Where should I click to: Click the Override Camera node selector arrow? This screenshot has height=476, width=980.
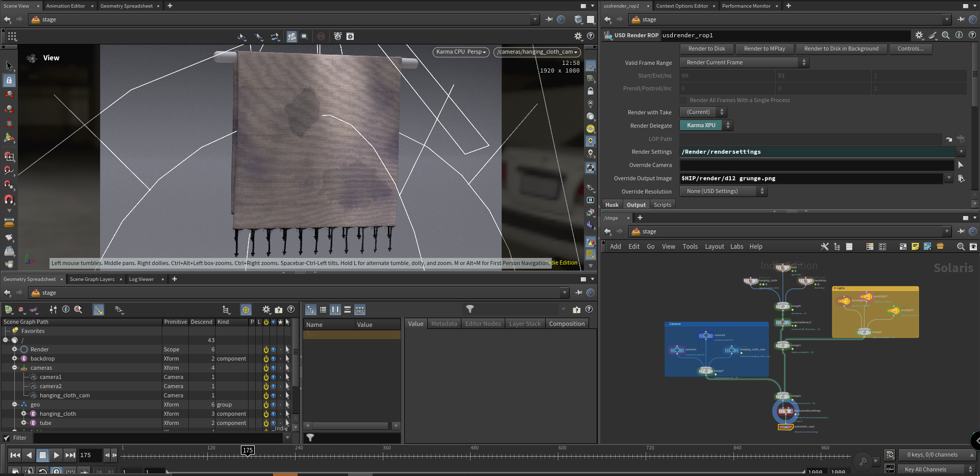pyautogui.click(x=961, y=165)
